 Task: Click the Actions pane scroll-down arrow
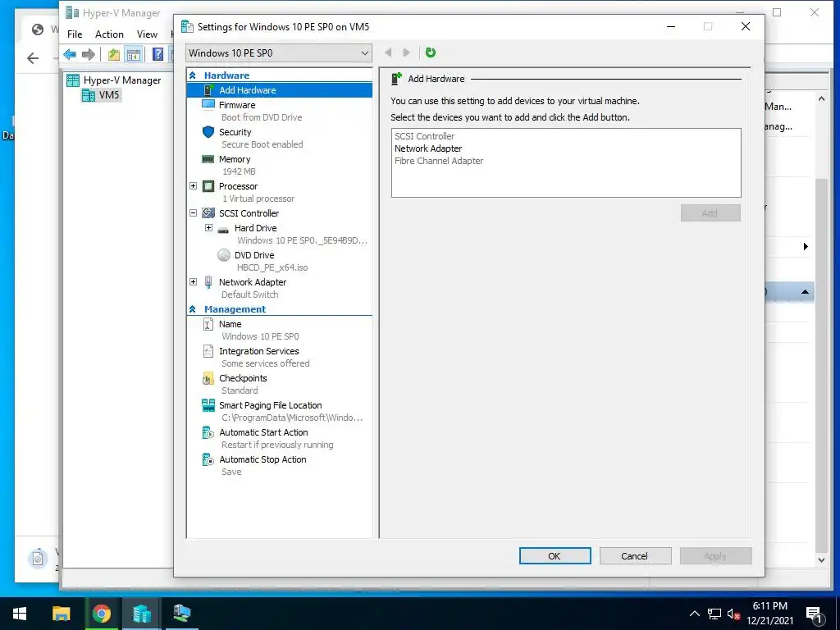pos(821,559)
